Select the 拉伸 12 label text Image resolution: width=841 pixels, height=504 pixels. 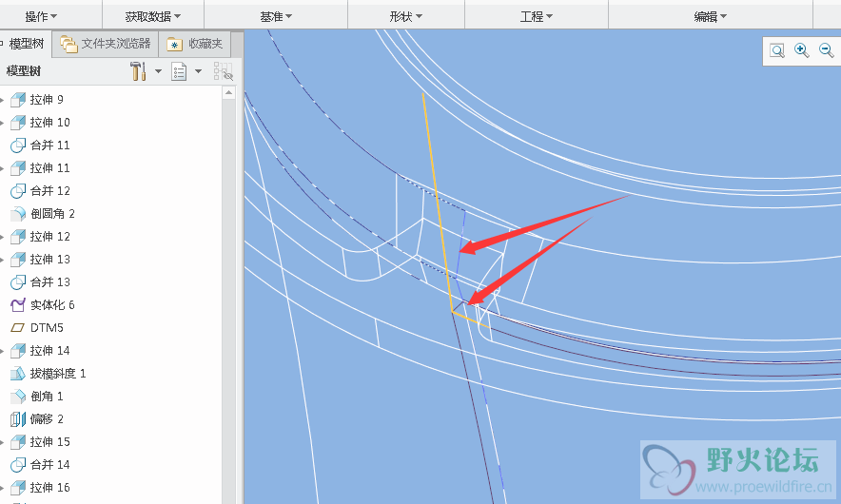tap(49, 237)
